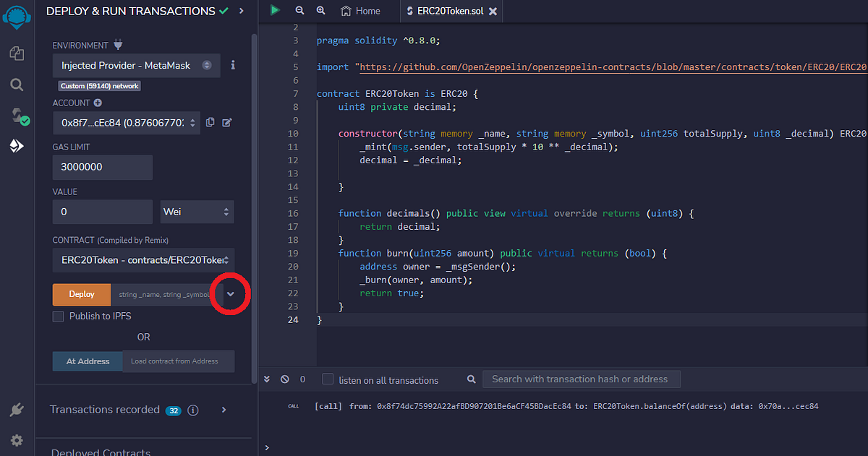Image resolution: width=868 pixels, height=456 pixels.
Task: Click the 32 transactions count badge
Action: tap(174, 410)
